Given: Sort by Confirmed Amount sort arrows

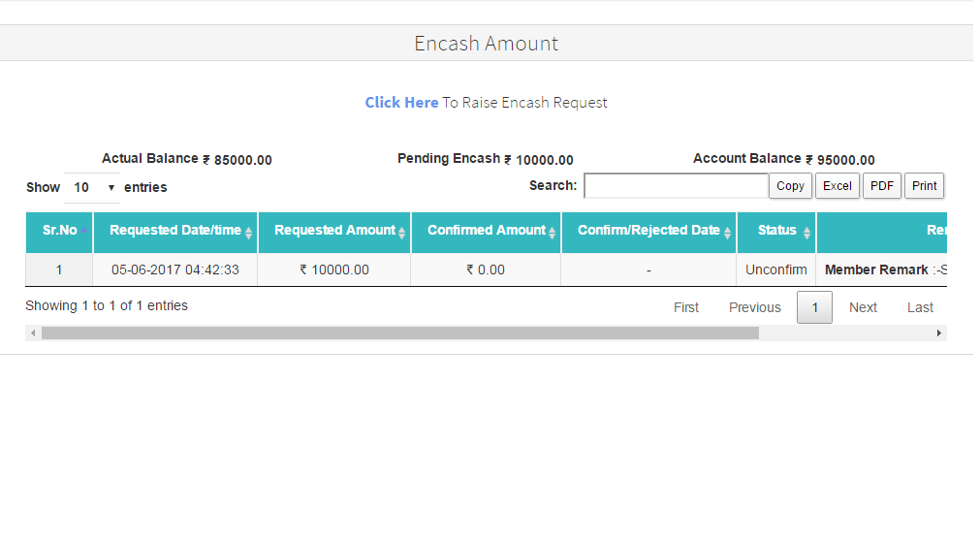Looking at the screenshot, I should [552, 233].
